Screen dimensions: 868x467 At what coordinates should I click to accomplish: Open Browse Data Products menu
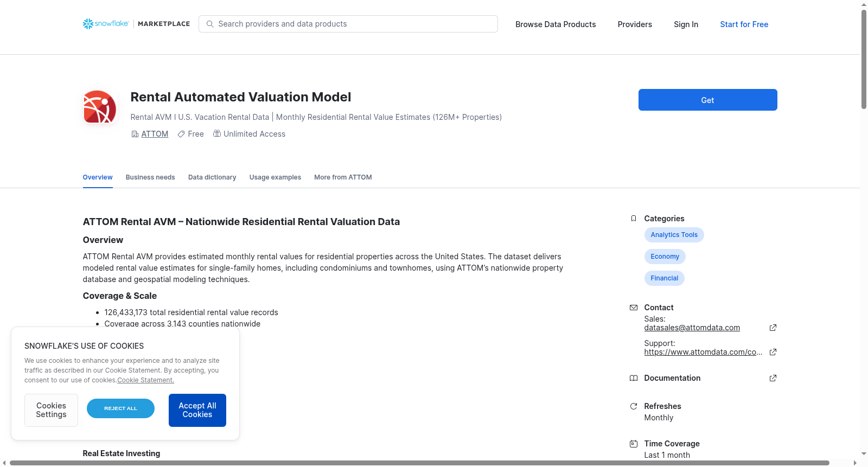556,24
